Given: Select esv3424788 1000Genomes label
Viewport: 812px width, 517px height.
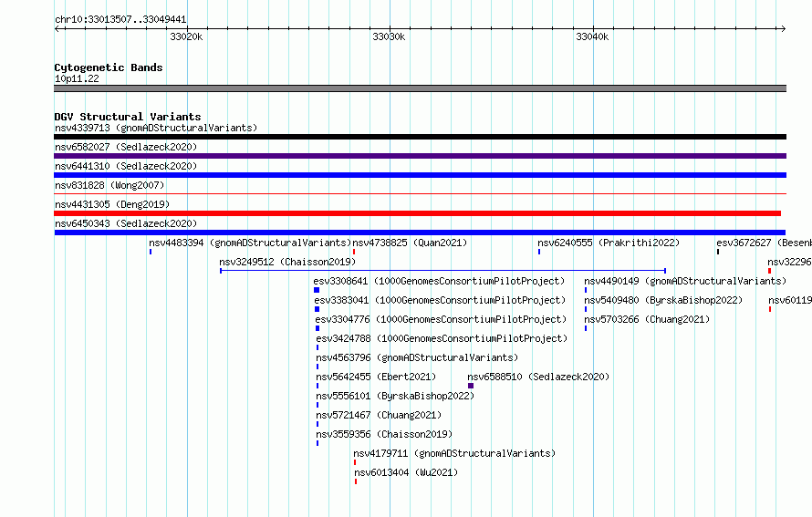Looking at the screenshot, I should 442,338.
